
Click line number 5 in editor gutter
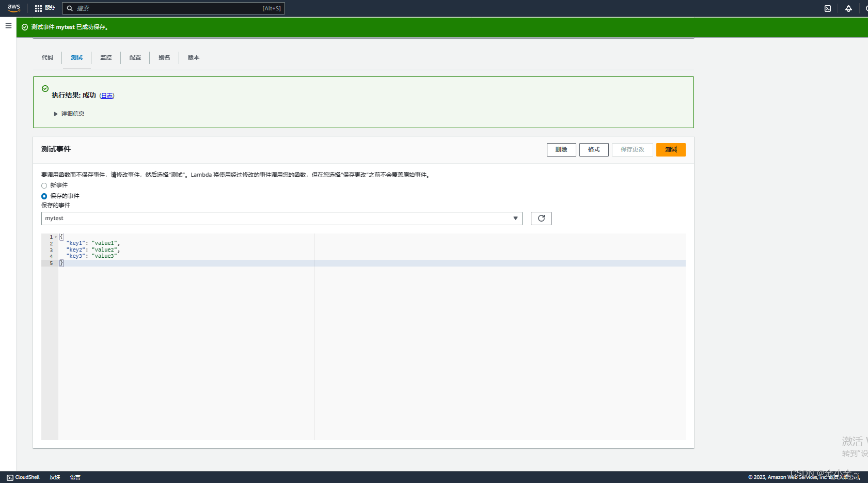coord(51,263)
